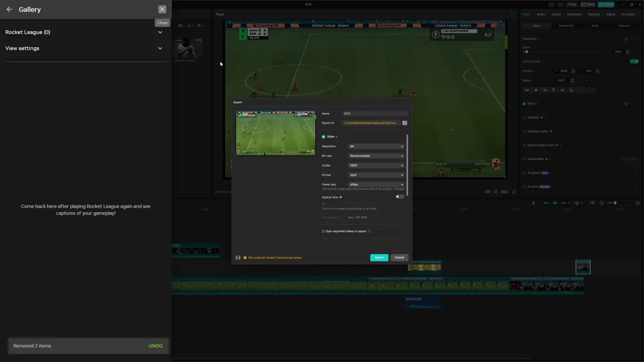644x362 pixels.
Task: Click the Pro badge in top bar
Action: tap(572, 5)
